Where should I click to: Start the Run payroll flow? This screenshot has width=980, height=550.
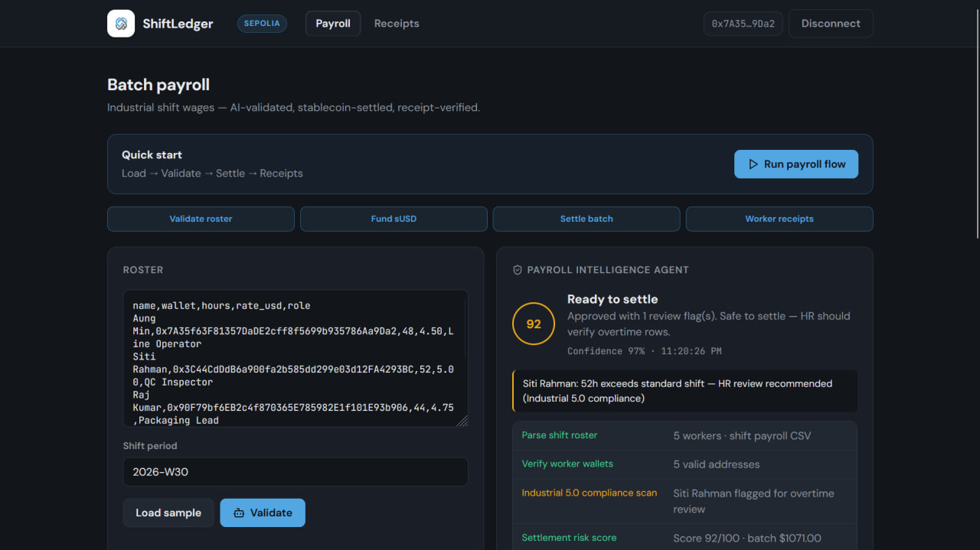796,164
